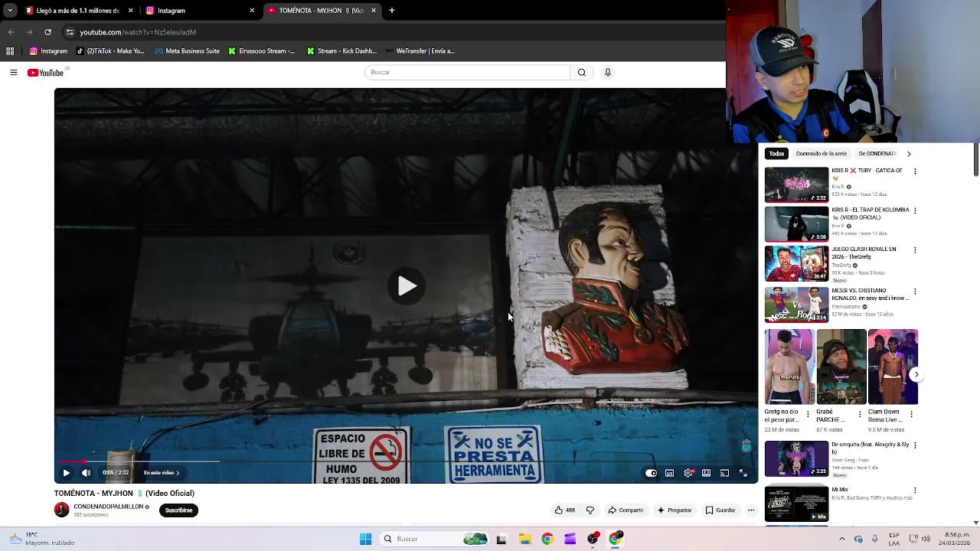This screenshot has width=980, height=551.
Task: Open a new browser tab
Action: (392, 11)
